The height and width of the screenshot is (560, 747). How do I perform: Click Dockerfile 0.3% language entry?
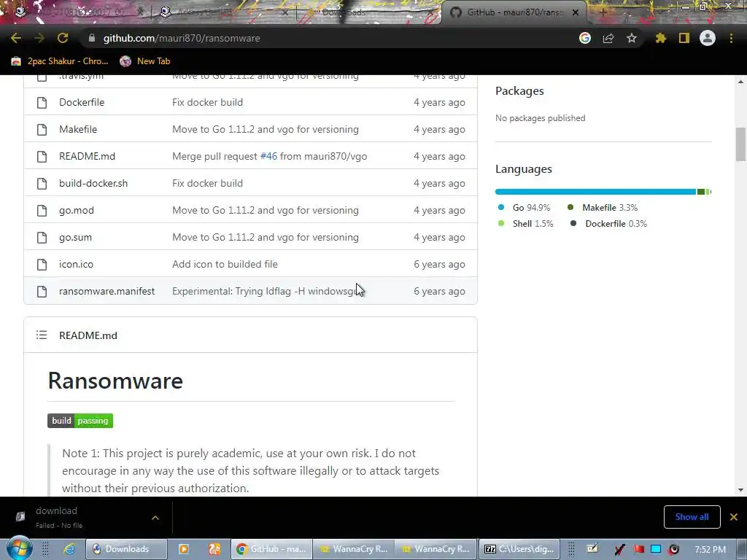pyautogui.click(x=608, y=224)
